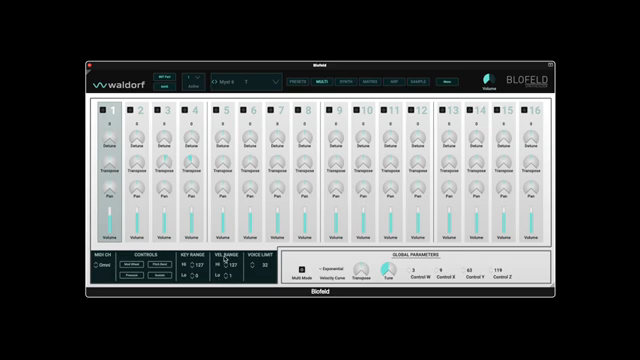The image size is (640, 360).
Task: Switch to the MULTI tab
Action: point(322,82)
